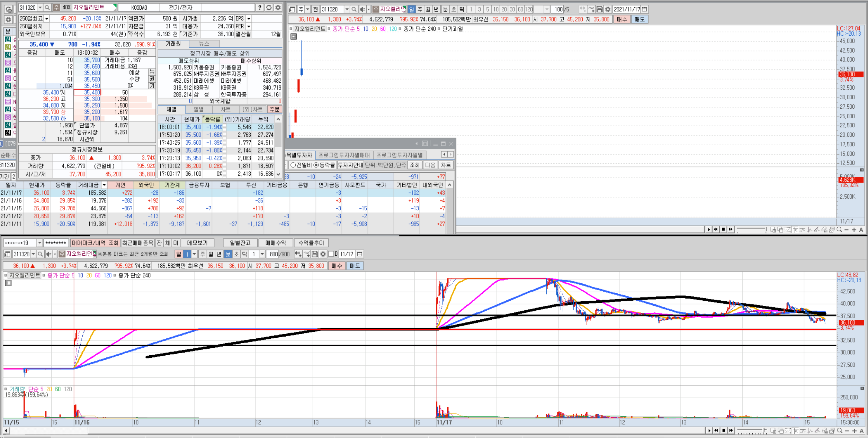
Task: Click 매수 button on daily chart bar
Action: [622, 19]
